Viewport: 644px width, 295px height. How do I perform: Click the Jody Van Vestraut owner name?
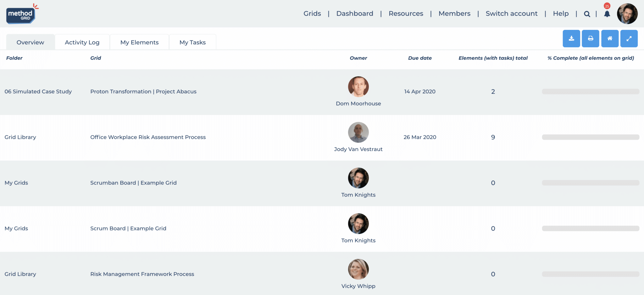point(358,149)
